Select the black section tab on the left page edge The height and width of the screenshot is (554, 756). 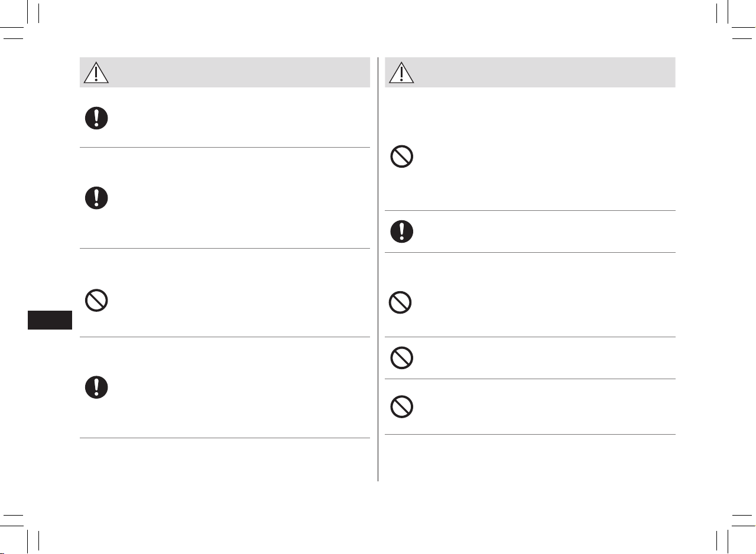point(50,320)
